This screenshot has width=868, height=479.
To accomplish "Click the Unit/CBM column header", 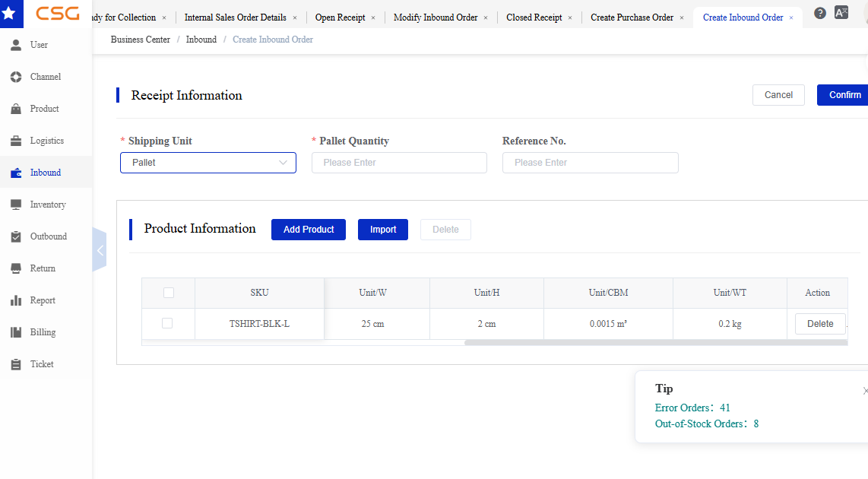I will [x=608, y=293].
